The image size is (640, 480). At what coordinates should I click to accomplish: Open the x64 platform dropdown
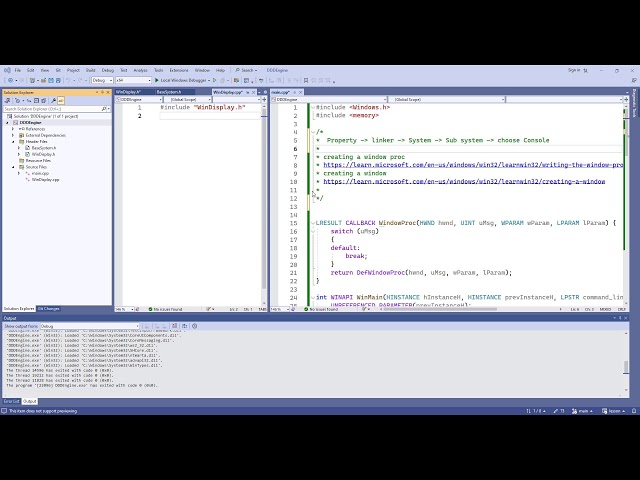133,80
